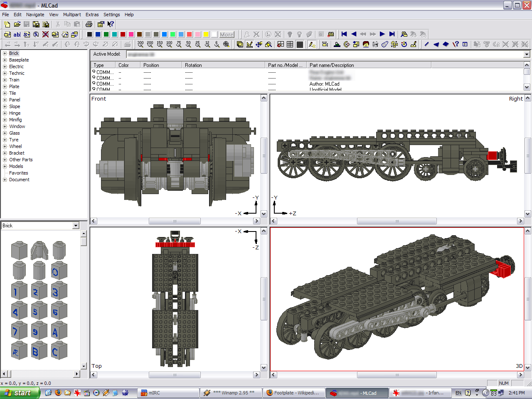Open the spring generator icon
The height and width of the screenshot is (399, 532).
pos(375,44)
